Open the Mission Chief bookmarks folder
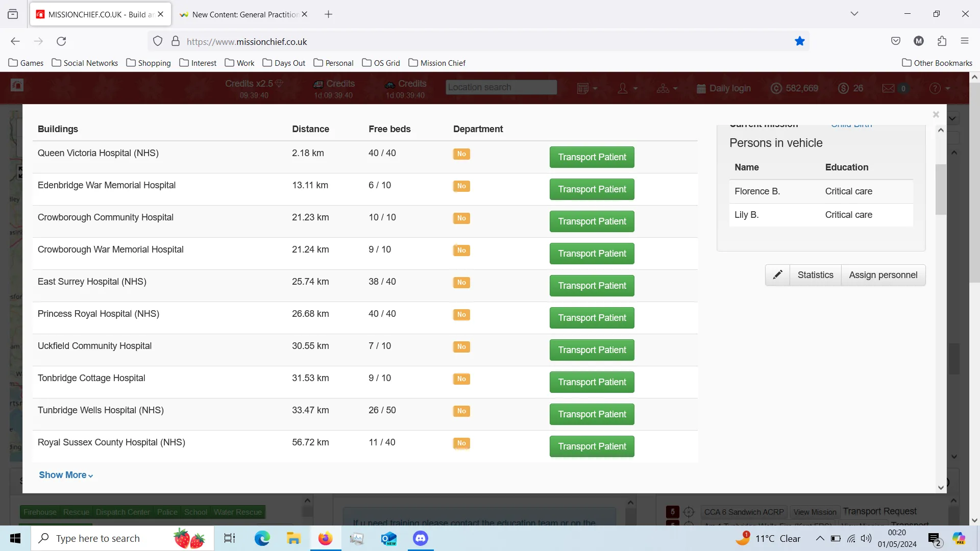This screenshot has height=551, width=980. point(437,63)
